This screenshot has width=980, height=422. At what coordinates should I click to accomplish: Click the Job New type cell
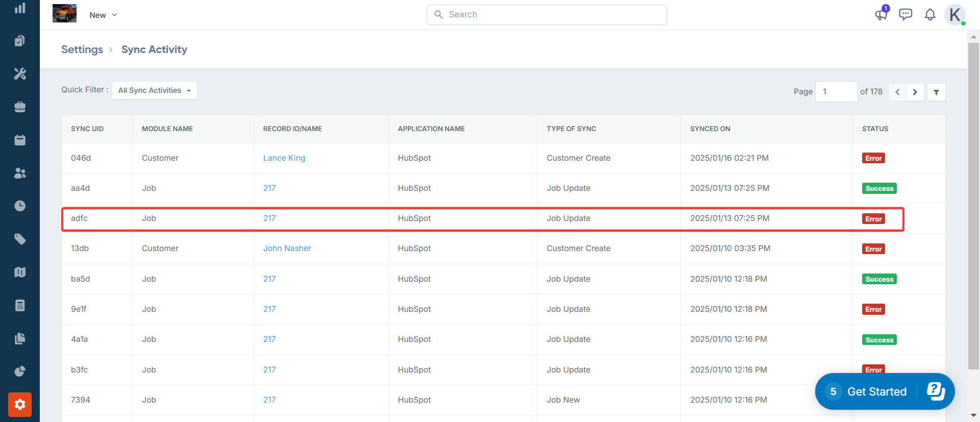point(563,400)
